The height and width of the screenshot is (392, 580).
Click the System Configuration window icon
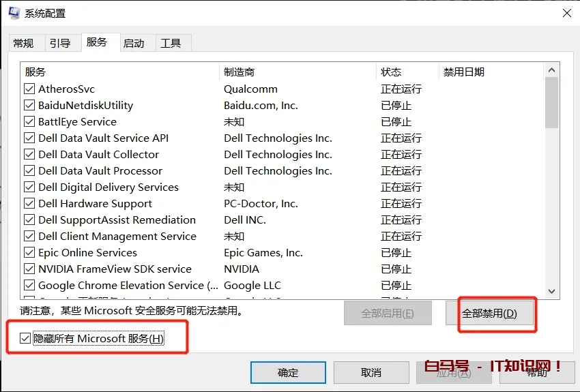point(14,13)
